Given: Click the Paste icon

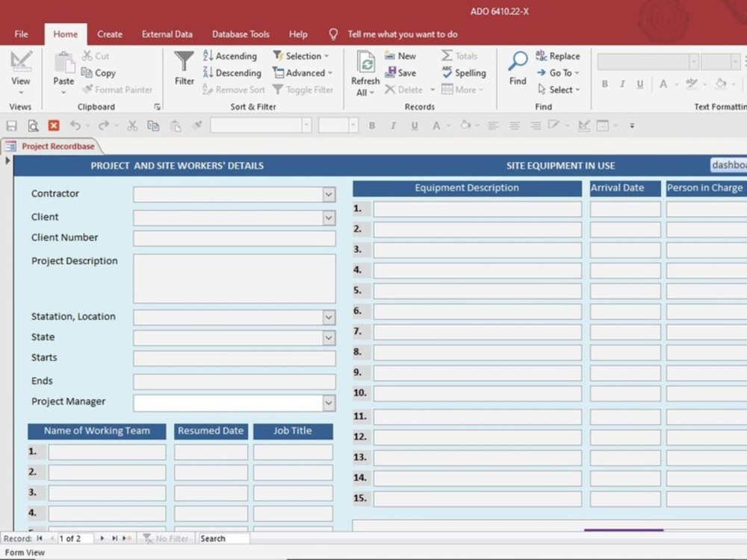Looking at the screenshot, I should [63, 63].
